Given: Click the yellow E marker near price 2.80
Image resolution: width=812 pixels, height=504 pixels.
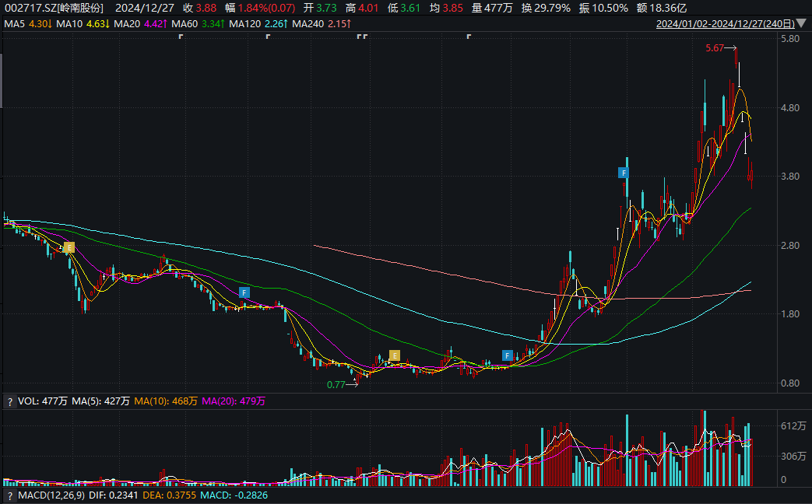Looking at the screenshot, I should tap(69, 247).
